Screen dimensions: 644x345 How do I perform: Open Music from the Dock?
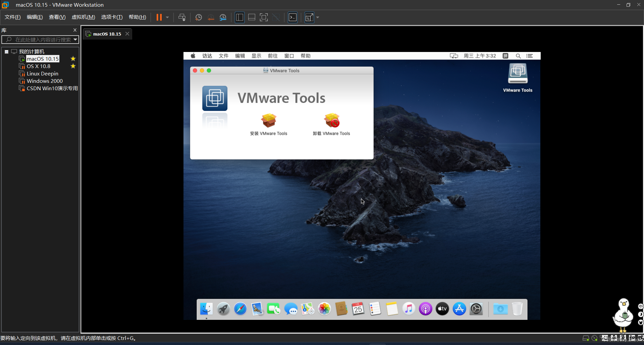[x=409, y=309]
